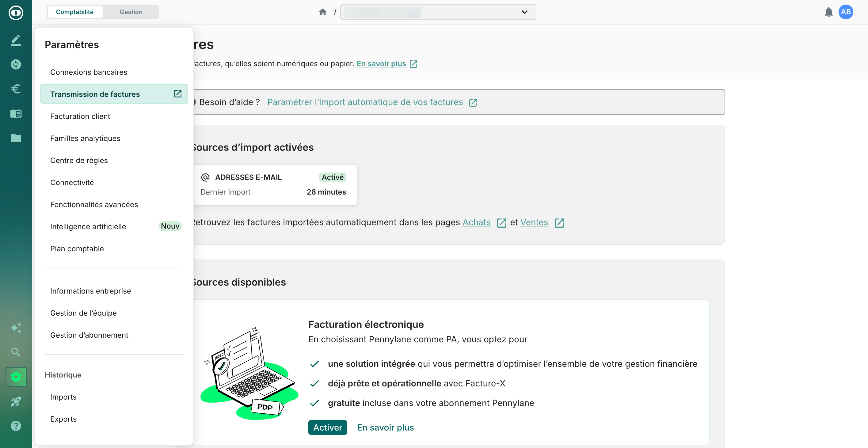Open the euro banking section icon
Screen dimensions: 868x448
click(16, 89)
